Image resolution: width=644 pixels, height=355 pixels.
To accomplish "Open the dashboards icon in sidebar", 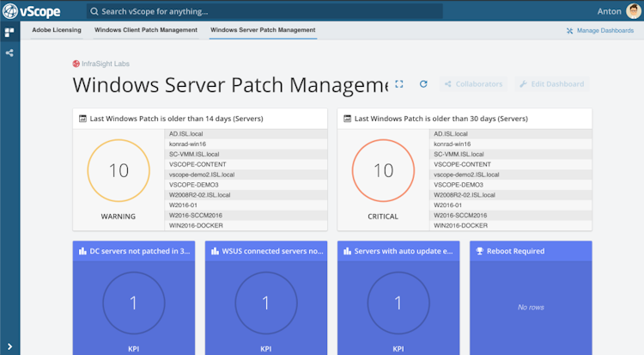I will (9, 32).
